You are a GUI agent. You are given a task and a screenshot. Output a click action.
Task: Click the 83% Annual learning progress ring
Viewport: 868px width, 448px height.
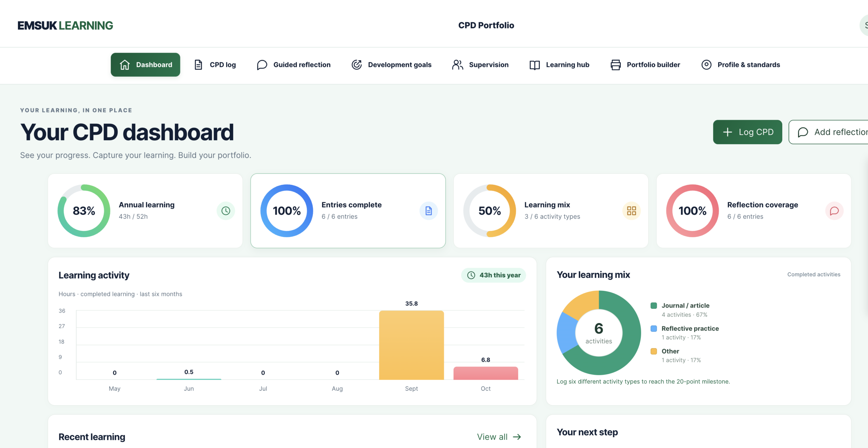click(84, 211)
